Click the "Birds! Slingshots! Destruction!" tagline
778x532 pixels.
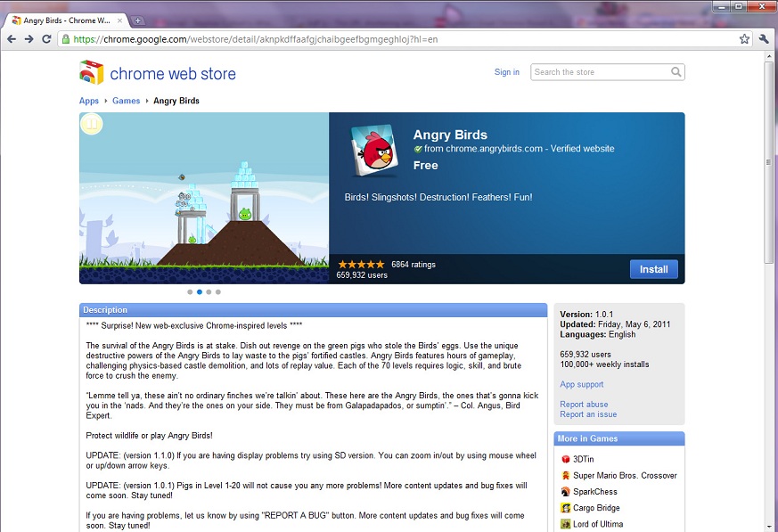coord(438,197)
